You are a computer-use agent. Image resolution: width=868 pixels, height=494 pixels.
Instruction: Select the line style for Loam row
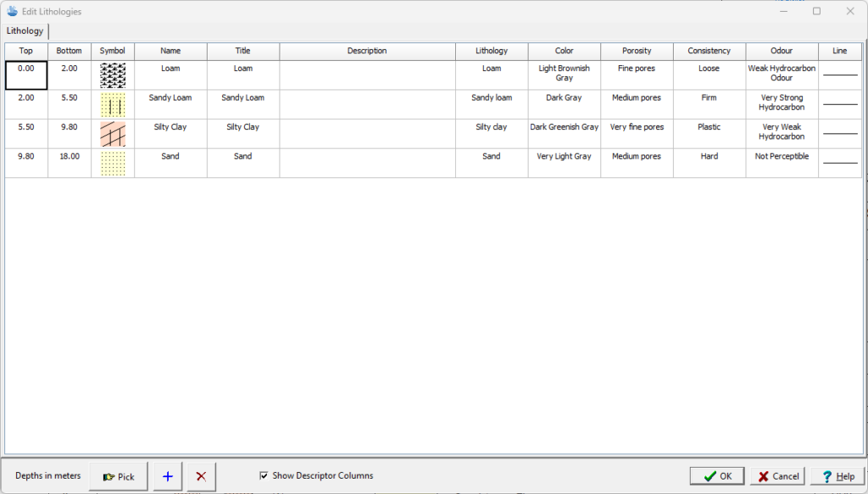[x=839, y=75]
